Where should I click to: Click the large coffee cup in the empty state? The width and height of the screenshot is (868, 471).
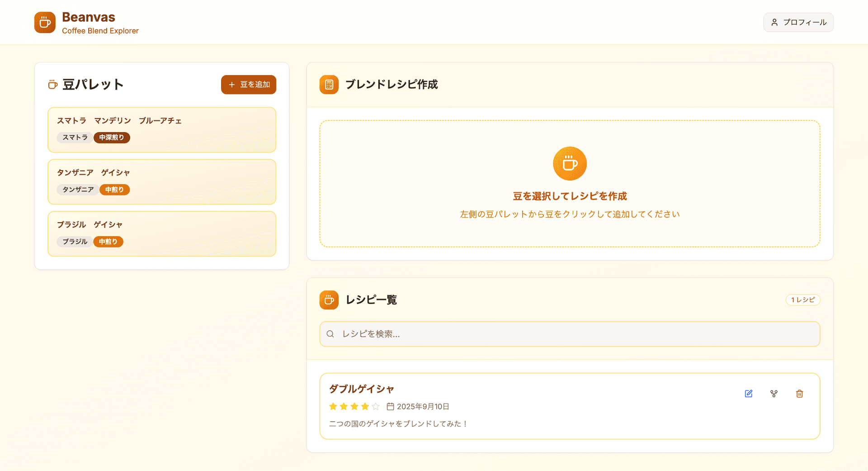point(570,163)
